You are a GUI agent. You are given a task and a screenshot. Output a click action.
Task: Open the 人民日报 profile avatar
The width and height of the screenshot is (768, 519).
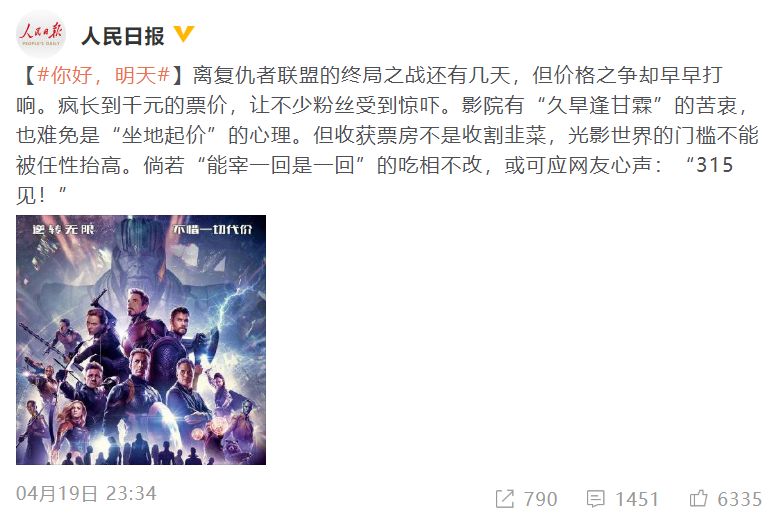[41, 34]
